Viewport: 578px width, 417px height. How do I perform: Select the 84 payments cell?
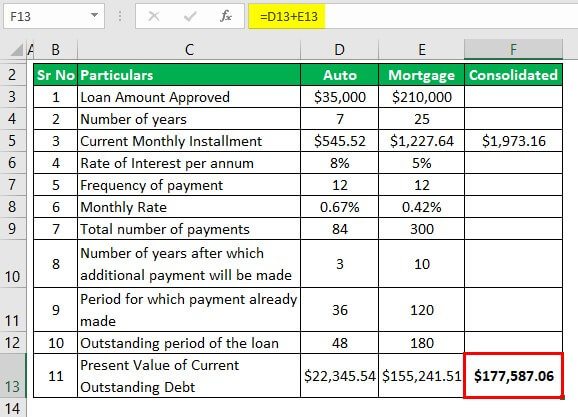click(340, 229)
